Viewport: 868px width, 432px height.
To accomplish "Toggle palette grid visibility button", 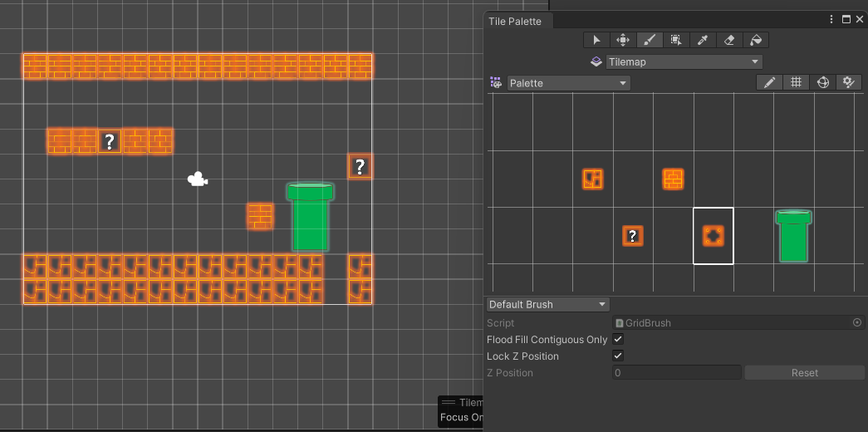I will [x=796, y=82].
